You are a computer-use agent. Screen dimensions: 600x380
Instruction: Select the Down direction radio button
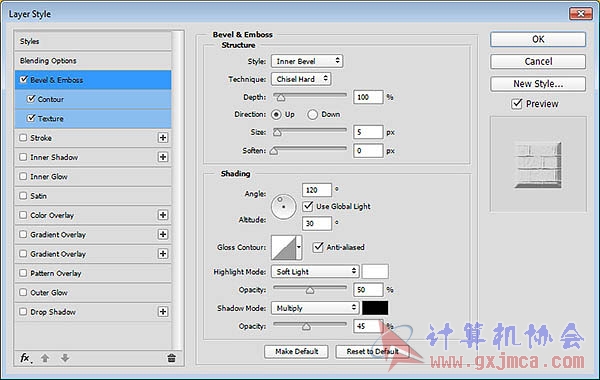coord(312,114)
